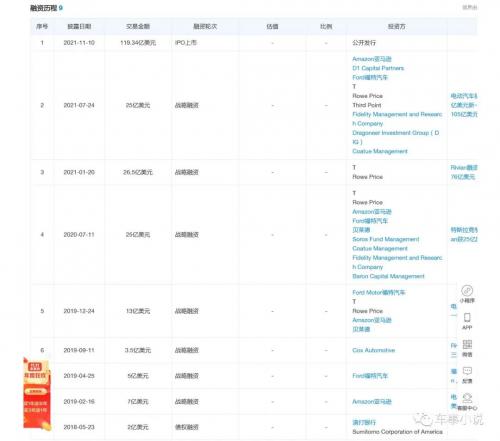Viewport: 500px width, 441px height.
Task: Open Amazon亚马逊 investor in 2021-07-24 row
Action: [x=372, y=59]
